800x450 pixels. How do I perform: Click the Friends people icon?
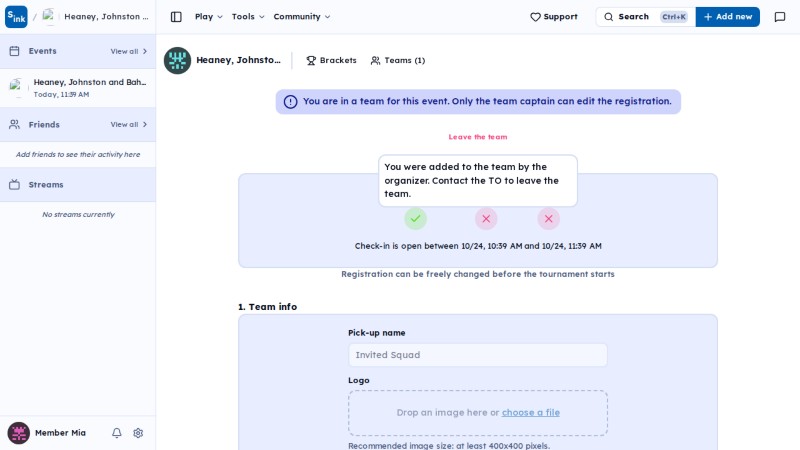pyautogui.click(x=14, y=124)
